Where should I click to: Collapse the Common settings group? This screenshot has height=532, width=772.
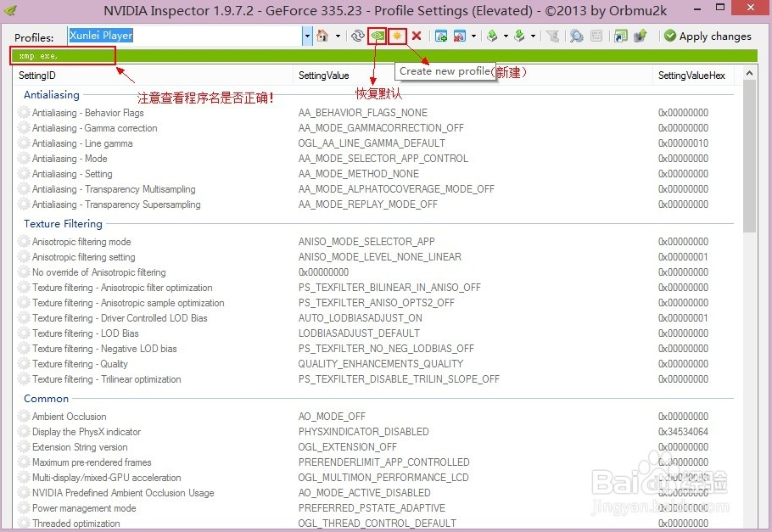click(x=47, y=399)
